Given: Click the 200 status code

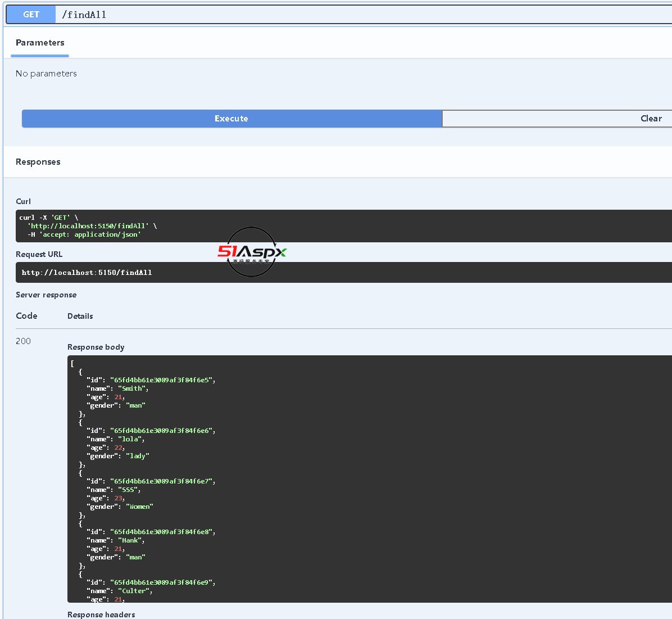Looking at the screenshot, I should tap(23, 341).
